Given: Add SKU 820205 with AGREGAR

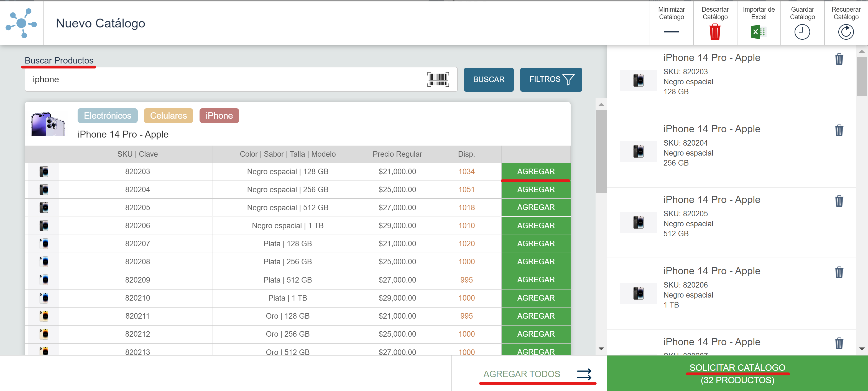Looking at the screenshot, I should click(x=536, y=207).
